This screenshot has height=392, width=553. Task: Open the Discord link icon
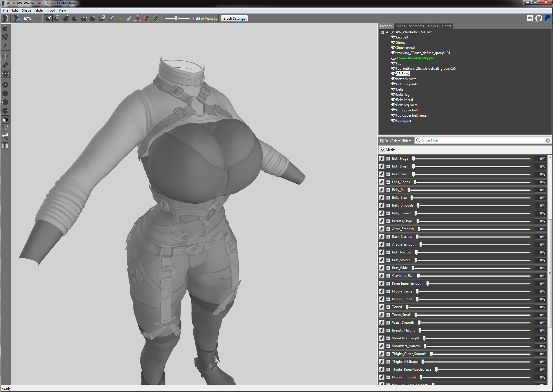tap(530, 19)
